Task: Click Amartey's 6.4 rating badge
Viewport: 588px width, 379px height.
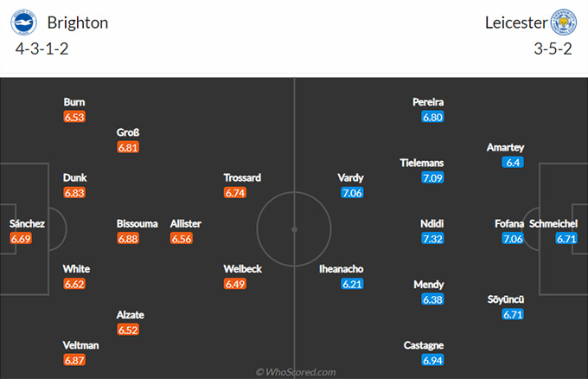Action: click(513, 163)
